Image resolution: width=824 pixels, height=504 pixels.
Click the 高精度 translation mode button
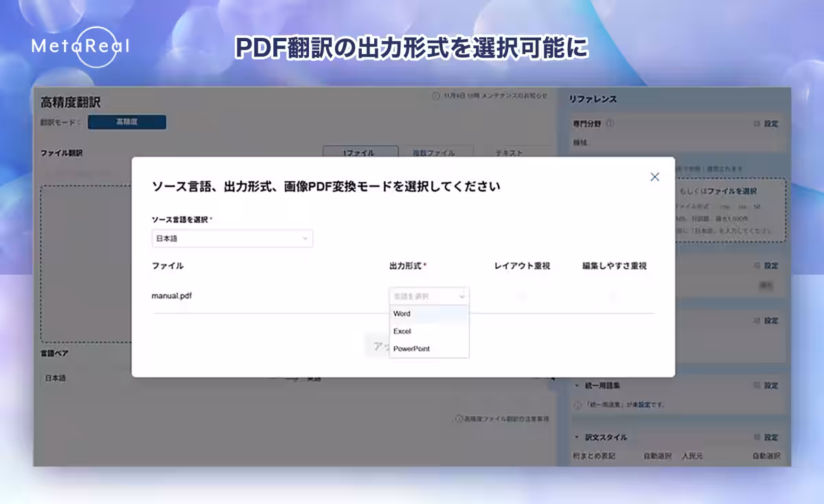127,122
